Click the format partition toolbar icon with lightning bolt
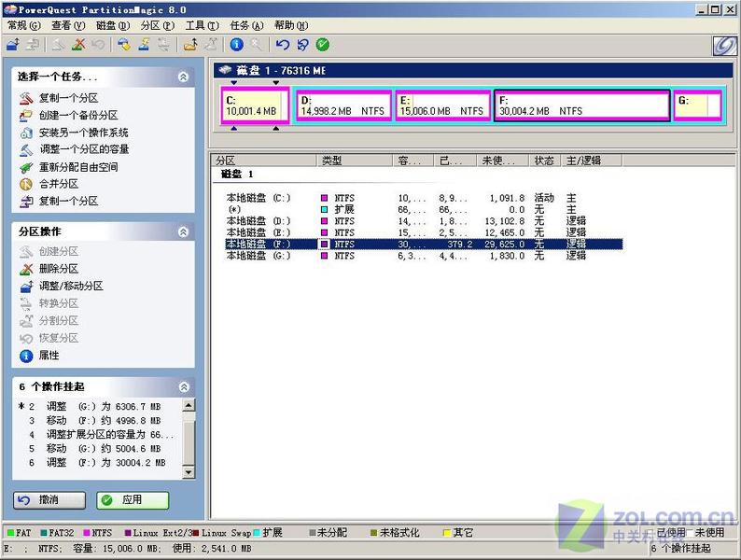 click(144, 45)
